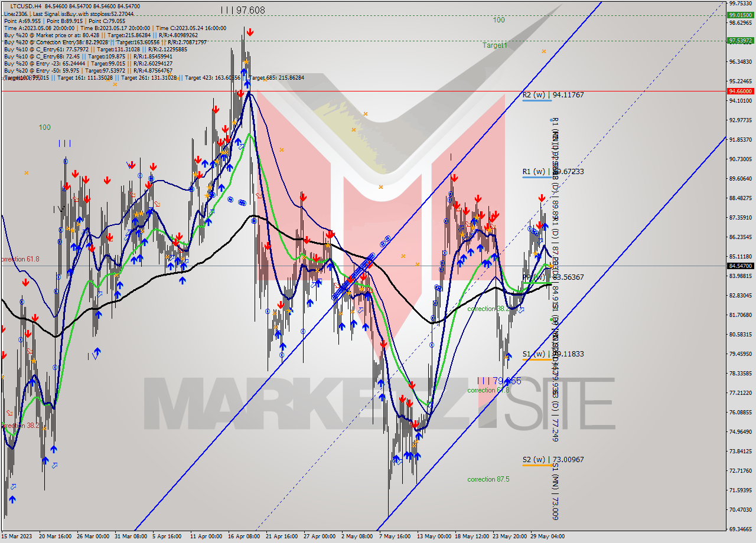This screenshot has height=543, width=756.
Task: Click the 96.34830 price axis value
Action: 741,62
